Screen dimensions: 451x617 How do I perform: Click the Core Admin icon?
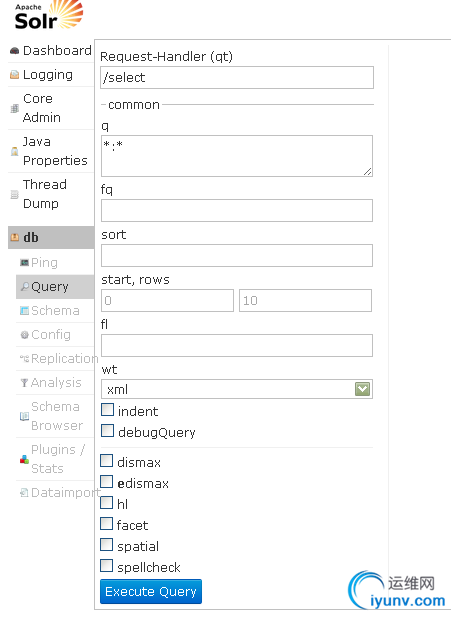(15, 108)
